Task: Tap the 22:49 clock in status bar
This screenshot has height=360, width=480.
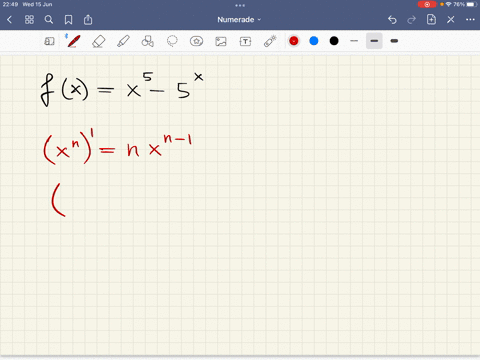Action: 11,4
